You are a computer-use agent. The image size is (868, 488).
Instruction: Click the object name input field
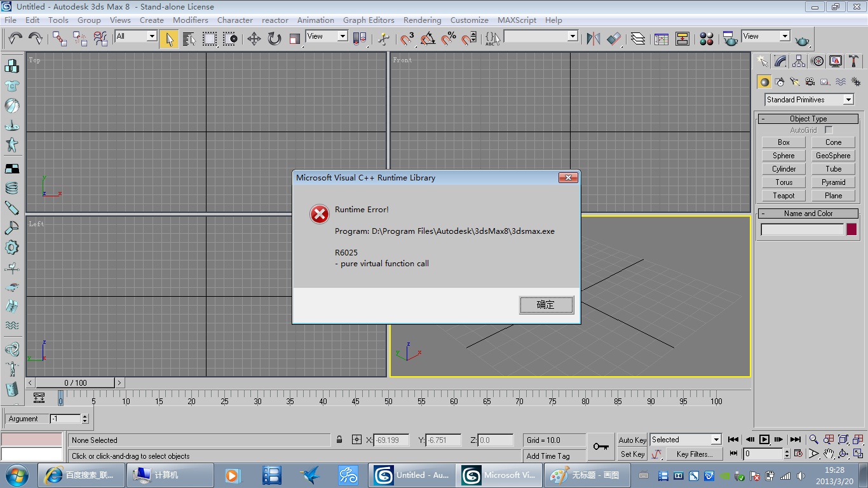803,230
